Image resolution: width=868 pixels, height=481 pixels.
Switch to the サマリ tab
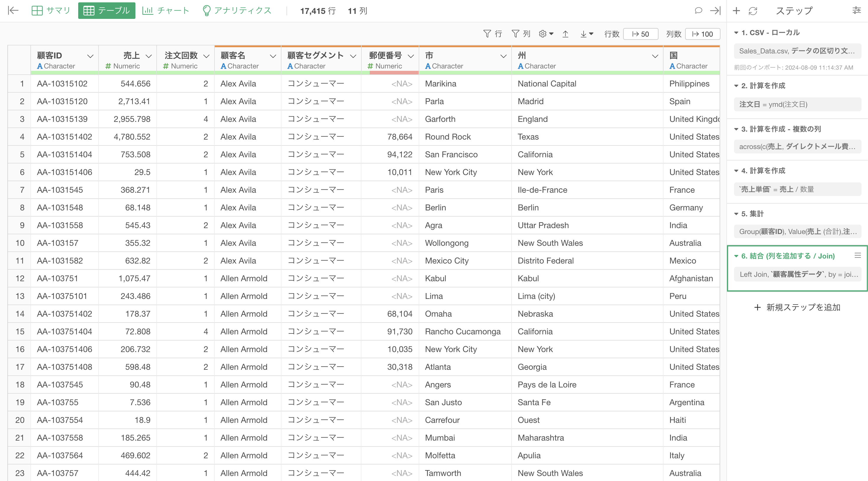51,10
